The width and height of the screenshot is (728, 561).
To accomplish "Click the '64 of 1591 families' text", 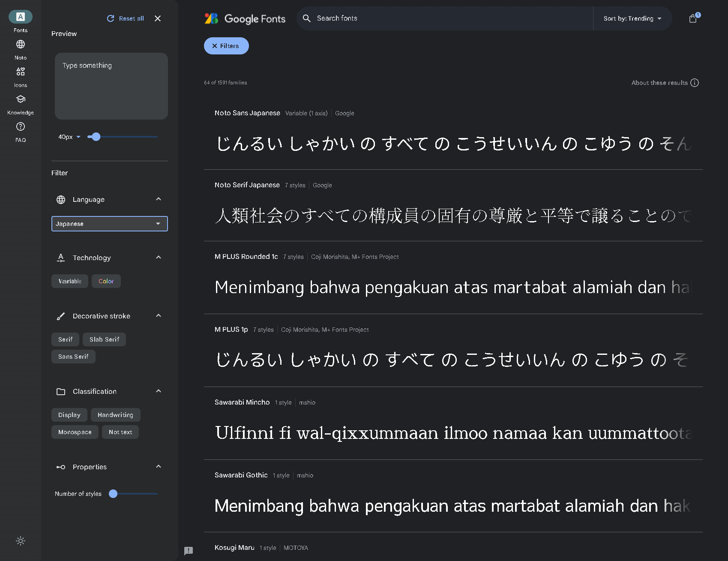I will click(225, 83).
